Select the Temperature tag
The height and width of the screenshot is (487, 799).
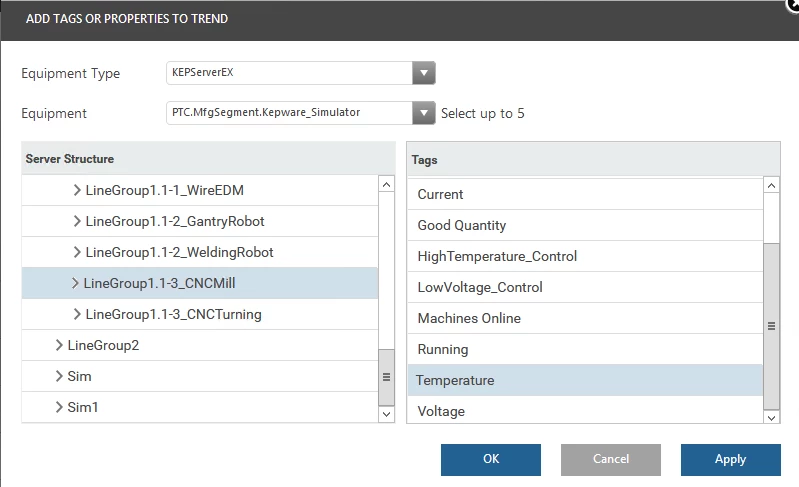coord(585,381)
